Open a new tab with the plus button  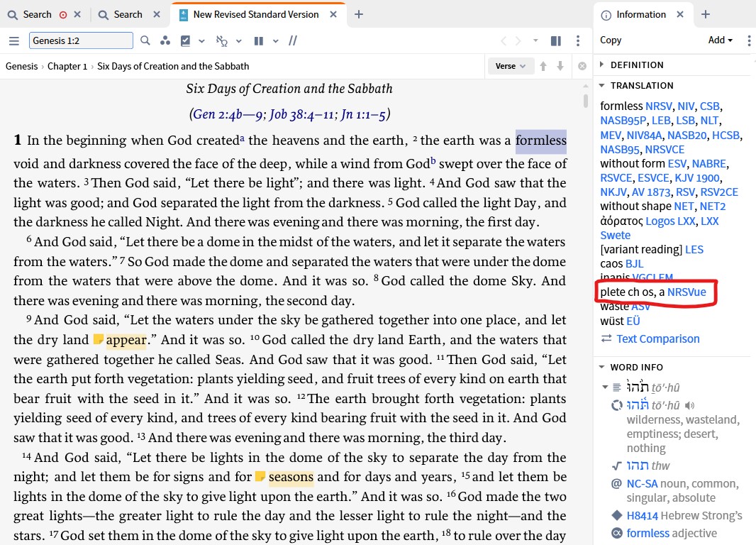(705, 14)
